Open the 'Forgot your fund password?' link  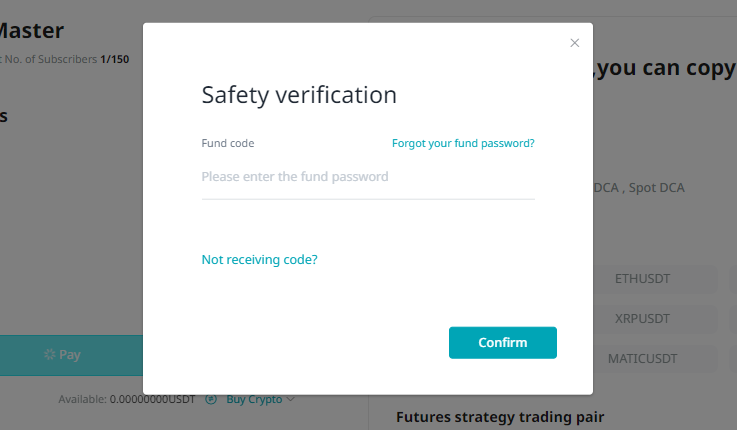(463, 143)
